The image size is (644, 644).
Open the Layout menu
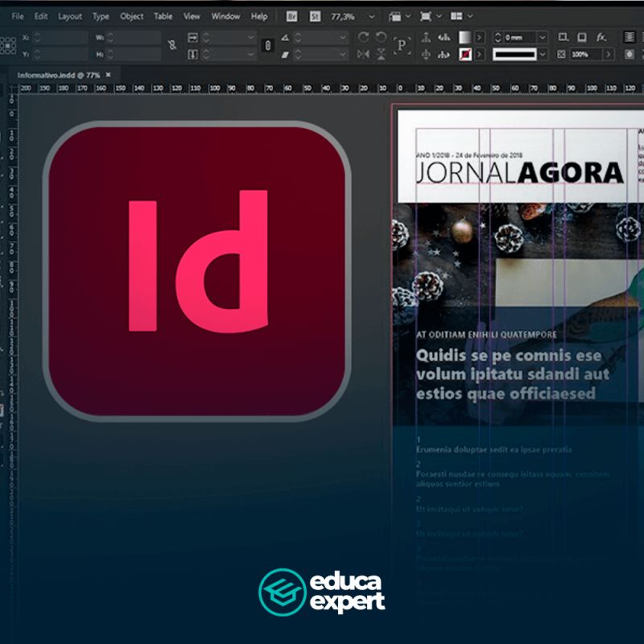point(70,16)
